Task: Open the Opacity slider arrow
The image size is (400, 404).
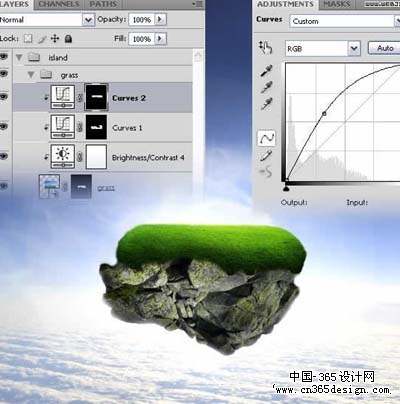Action: click(x=160, y=19)
